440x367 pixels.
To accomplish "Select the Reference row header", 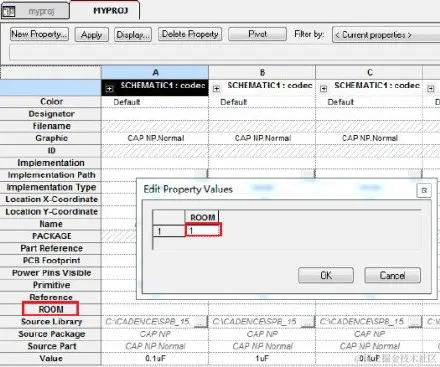I will coord(51,297).
